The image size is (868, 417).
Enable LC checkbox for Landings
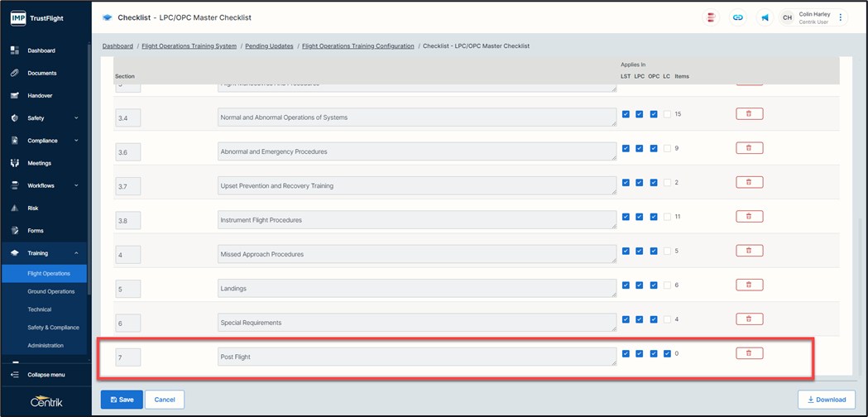(x=667, y=285)
